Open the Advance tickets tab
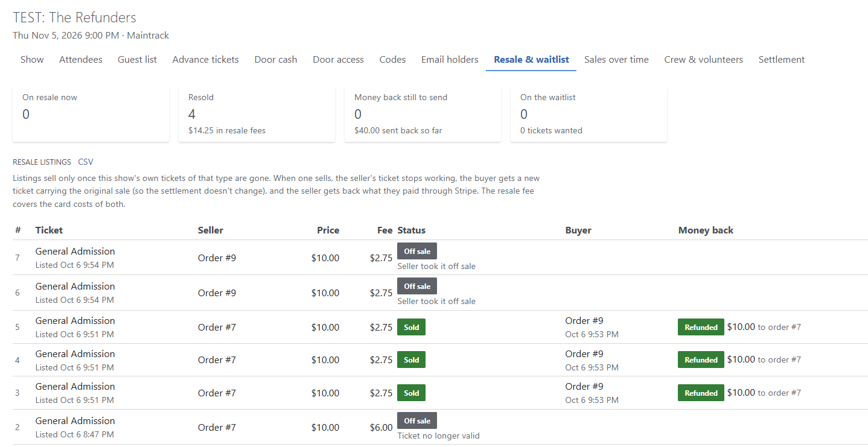Image resolution: width=868 pixels, height=447 pixels. click(x=206, y=60)
